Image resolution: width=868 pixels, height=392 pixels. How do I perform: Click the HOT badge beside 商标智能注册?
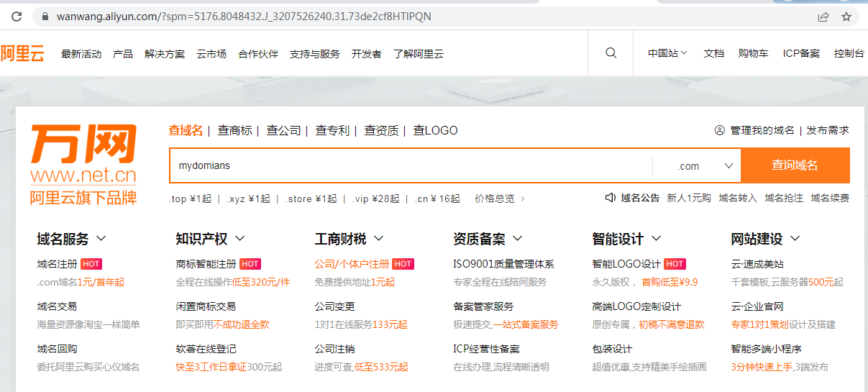pos(250,264)
